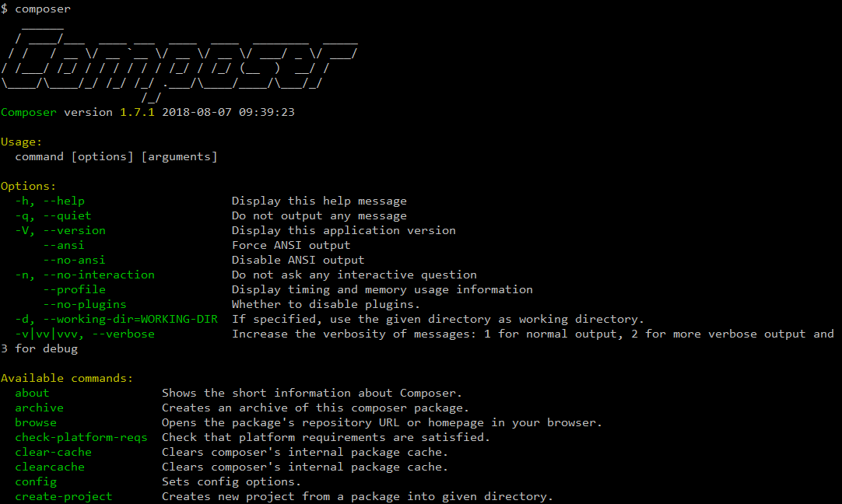
Task: Click 'Increase the verbosity of messages' text
Action: pos(533,334)
